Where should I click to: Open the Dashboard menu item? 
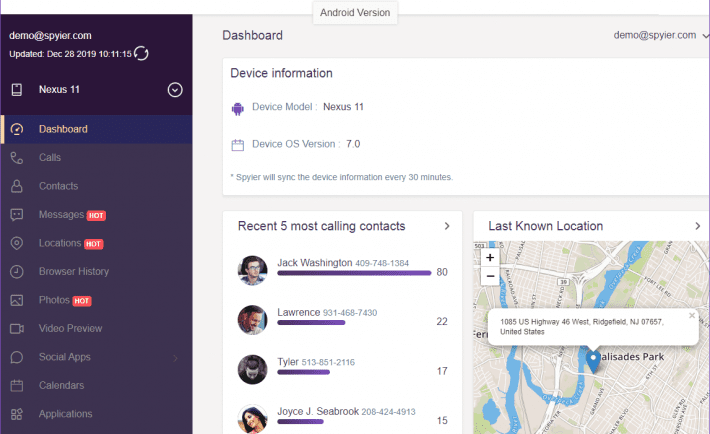pos(96,129)
